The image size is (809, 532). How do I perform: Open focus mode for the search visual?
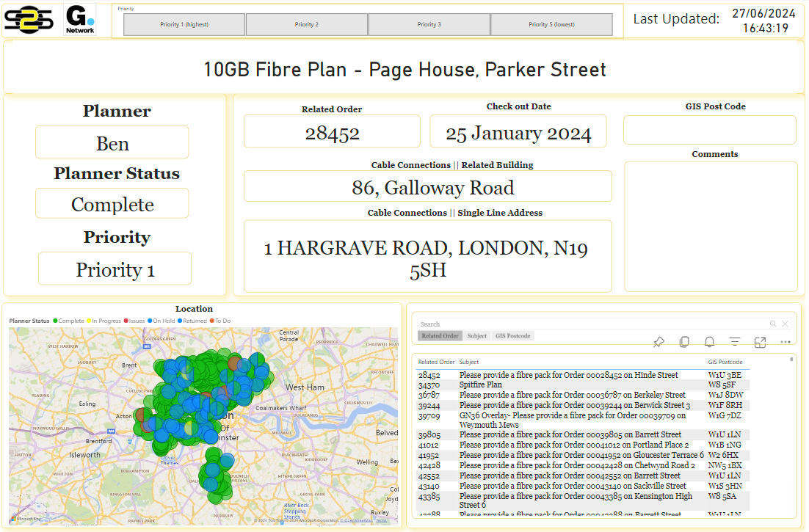760,342
